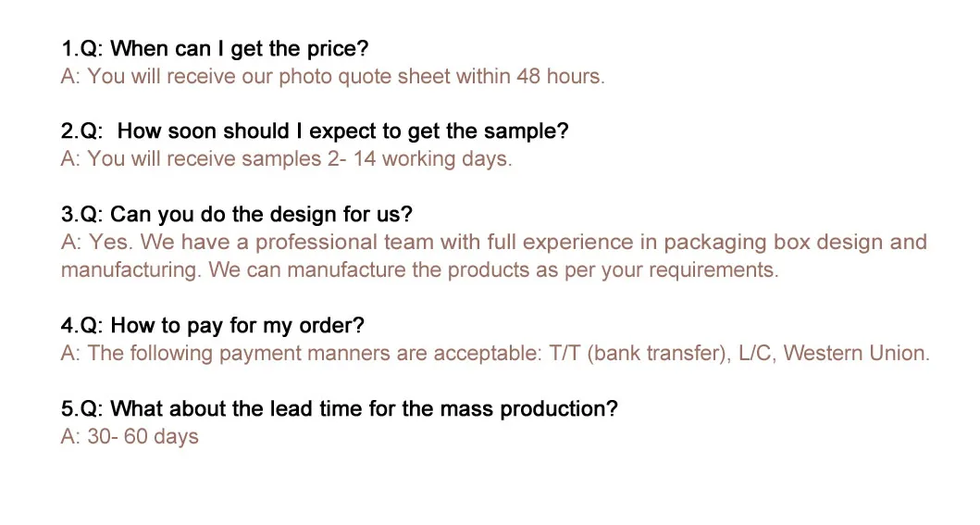Screen dimensions: 980x525
Task: Click the line 'manufacturing. We can manufacture the products'
Action: point(419,270)
